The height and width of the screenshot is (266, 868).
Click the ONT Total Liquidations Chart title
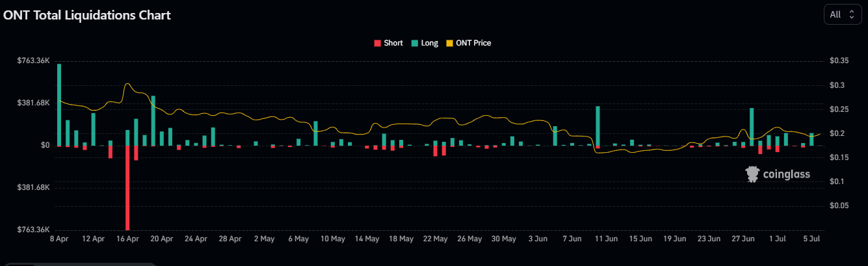click(87, 15)
